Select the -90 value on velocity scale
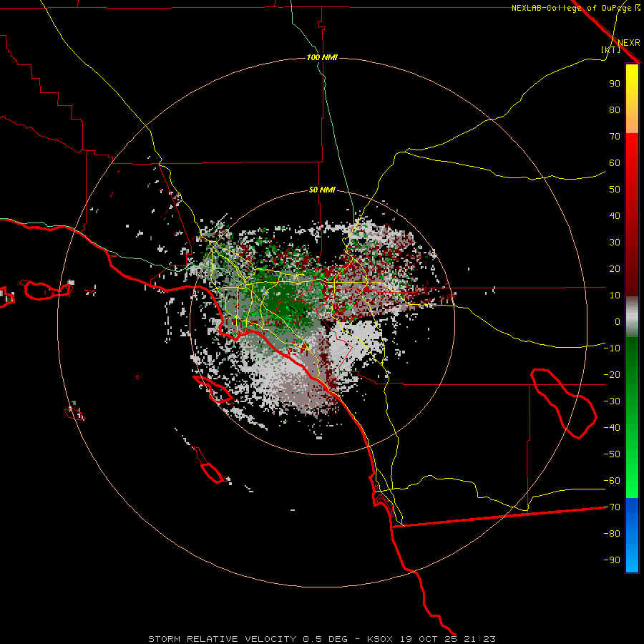Image resolution: width=644 pixels, height=644 pixels. click(612, 560)
